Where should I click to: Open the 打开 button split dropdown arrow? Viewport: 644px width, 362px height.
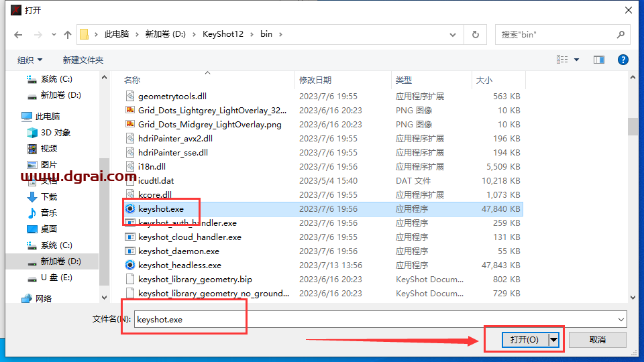click(x=553, y=339)
